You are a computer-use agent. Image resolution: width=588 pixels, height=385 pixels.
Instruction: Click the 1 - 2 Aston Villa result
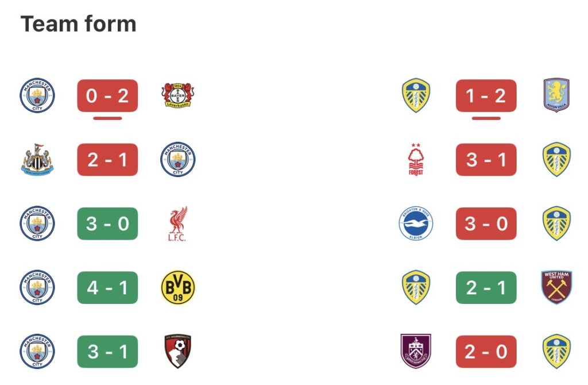tap(486, 95)
